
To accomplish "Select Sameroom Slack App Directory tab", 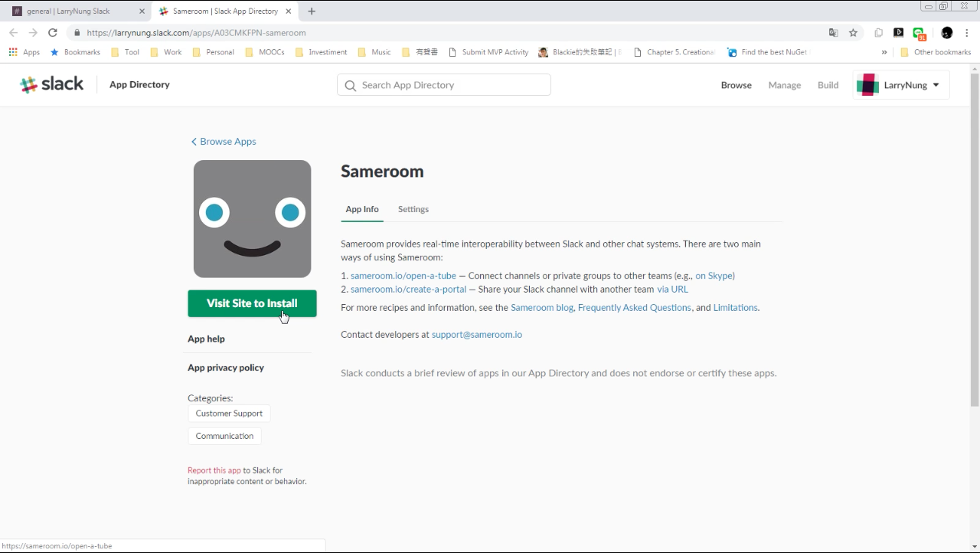I will point(226,11).
